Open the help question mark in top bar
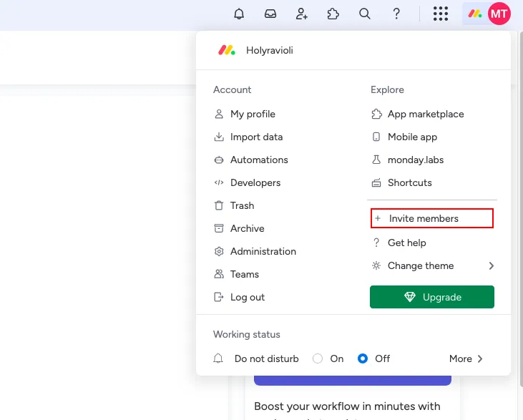The height and width of the screenshot is (420, 523). tap(396, 14)
